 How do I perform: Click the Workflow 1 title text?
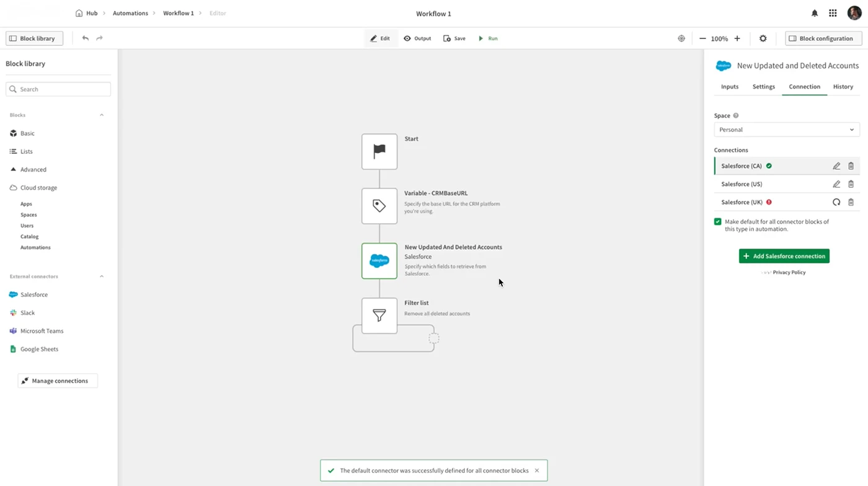pyautogui.click(x=433, y=14)
